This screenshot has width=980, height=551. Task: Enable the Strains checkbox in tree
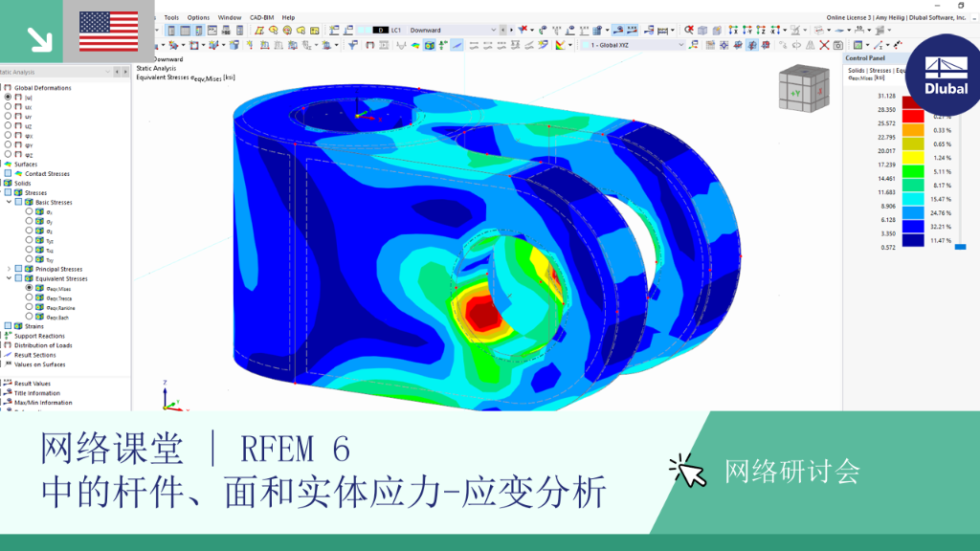pyautogui.click(x=8, y=326)
